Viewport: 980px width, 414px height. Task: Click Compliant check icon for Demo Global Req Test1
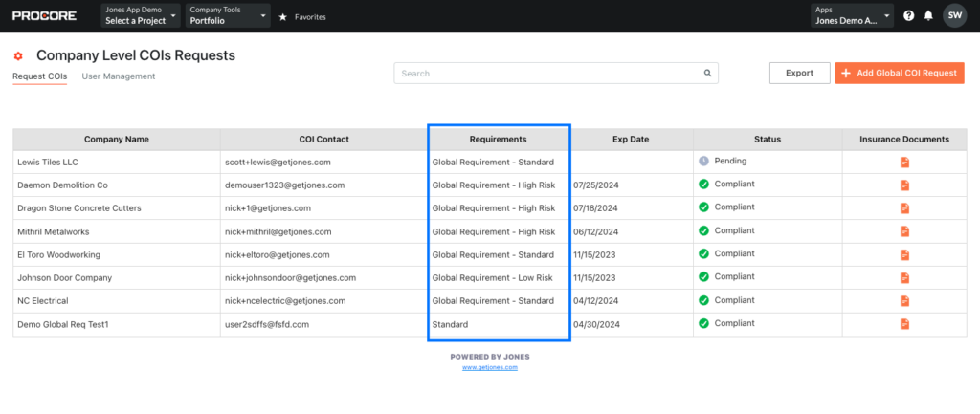click(x=703, y=323)
